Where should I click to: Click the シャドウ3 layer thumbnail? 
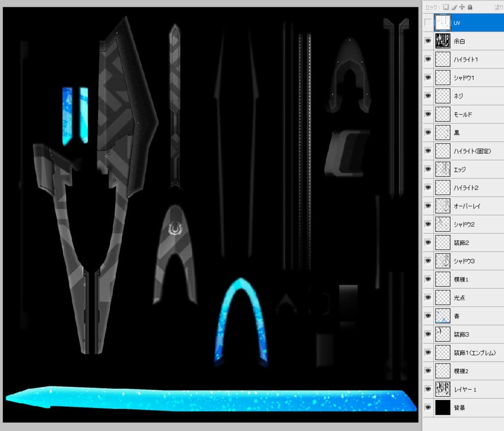click(442, 261)
